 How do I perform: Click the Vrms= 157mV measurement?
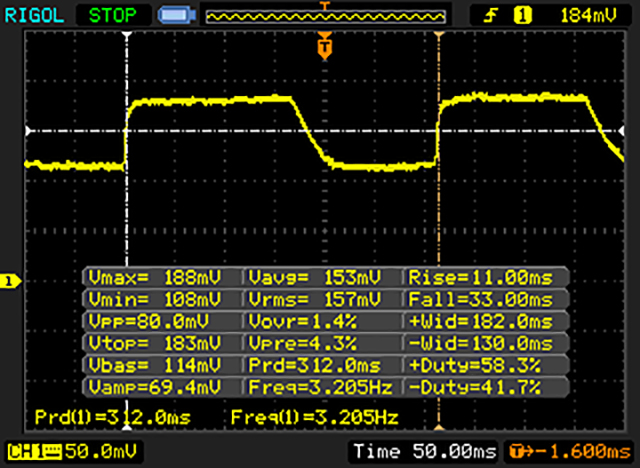[x=315, y=300]
